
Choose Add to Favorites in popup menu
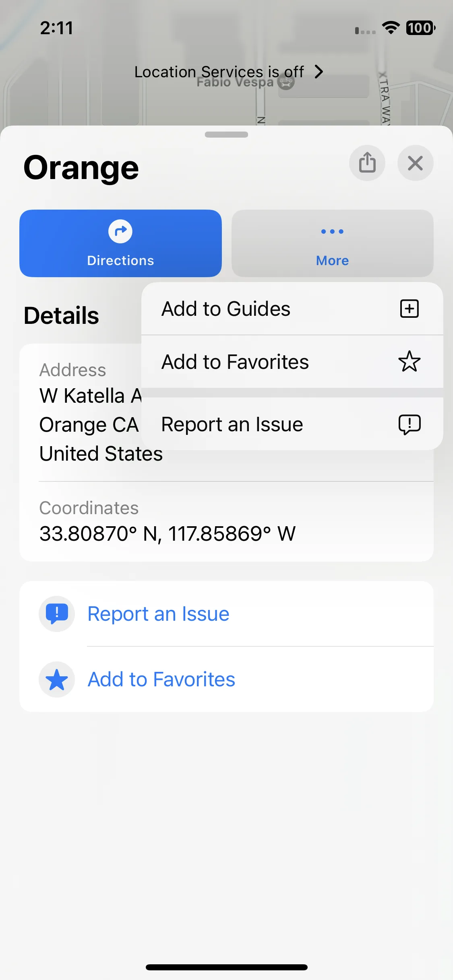pyautogui.click(x=292, y=362)
